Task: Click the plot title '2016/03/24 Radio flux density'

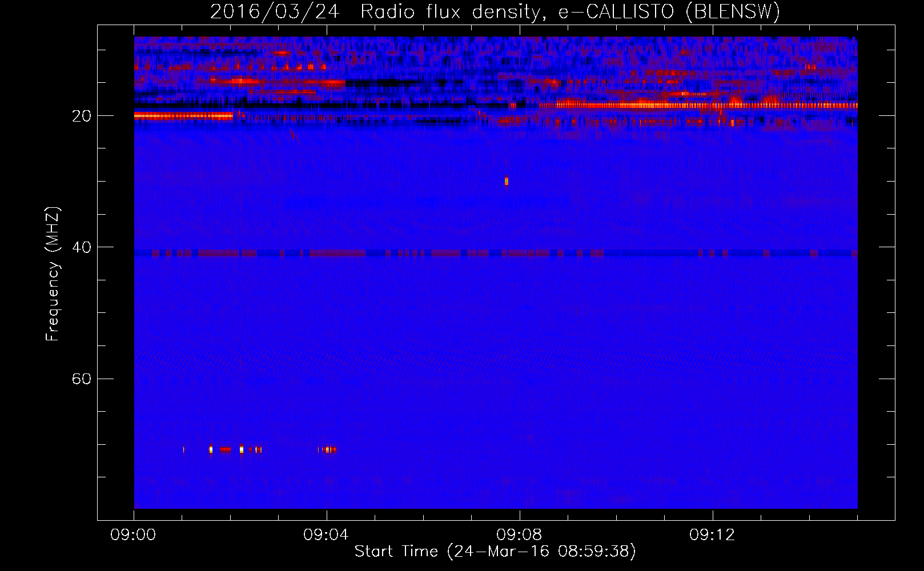Action: click(x=375, y=11)
